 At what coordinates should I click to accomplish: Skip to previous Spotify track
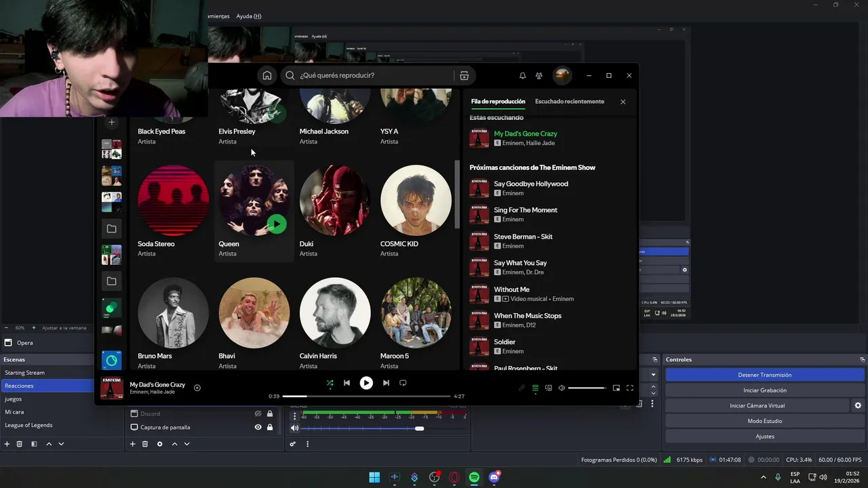[x=347, y=383]
